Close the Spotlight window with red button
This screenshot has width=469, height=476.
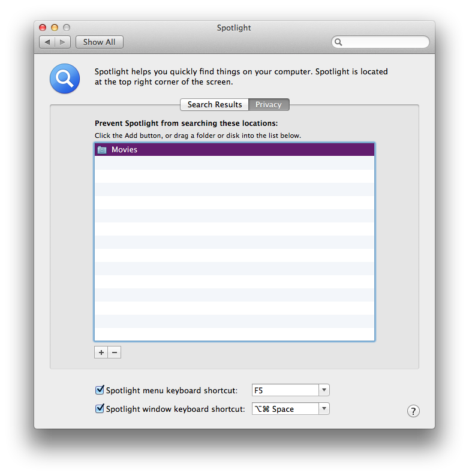click(x=43, y=28)
